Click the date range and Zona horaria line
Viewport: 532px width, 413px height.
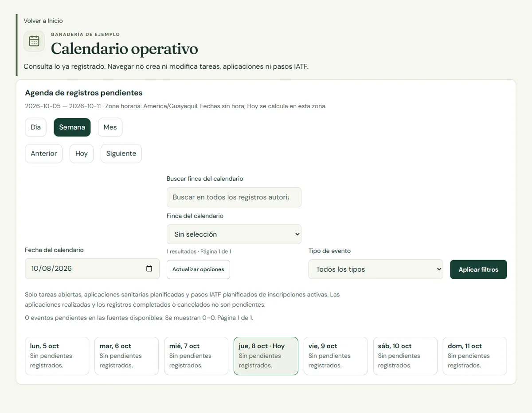click(176, 106)
